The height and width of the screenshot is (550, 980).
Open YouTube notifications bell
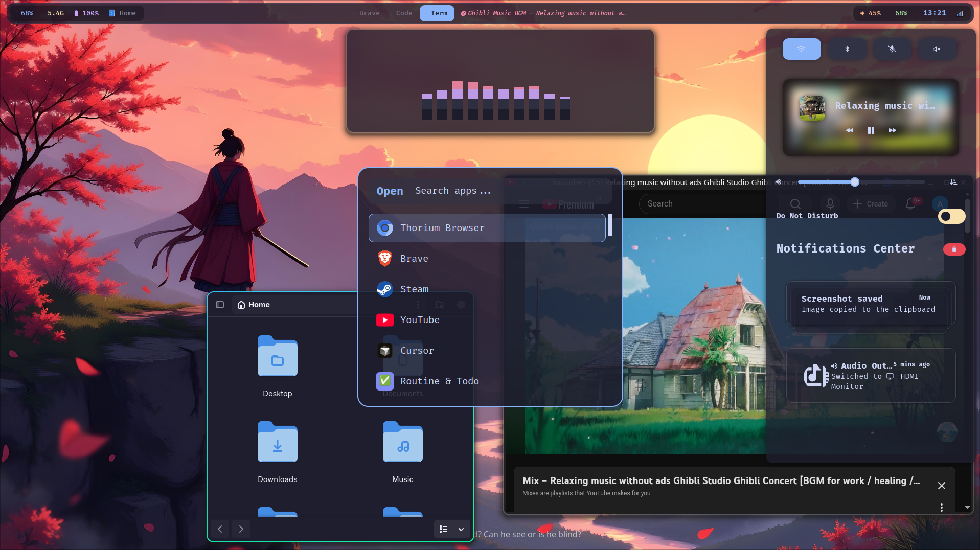click(x=910, y=204)
